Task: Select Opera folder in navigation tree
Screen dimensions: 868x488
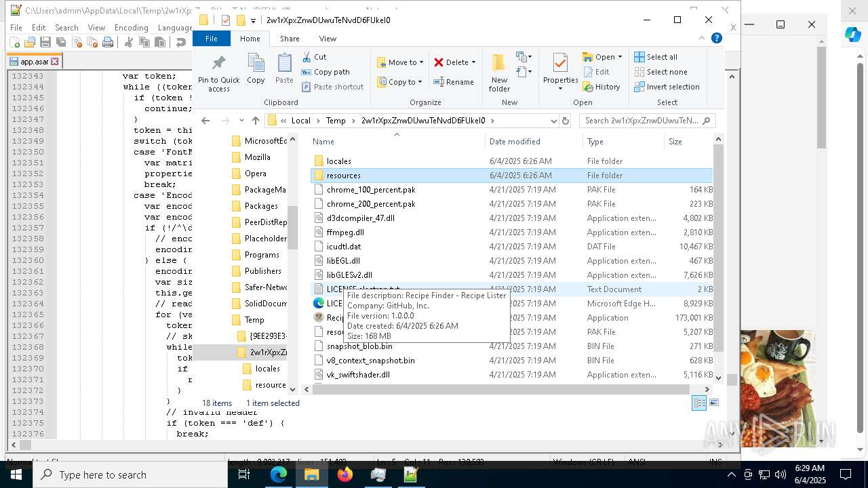Action: click(256, 174)
